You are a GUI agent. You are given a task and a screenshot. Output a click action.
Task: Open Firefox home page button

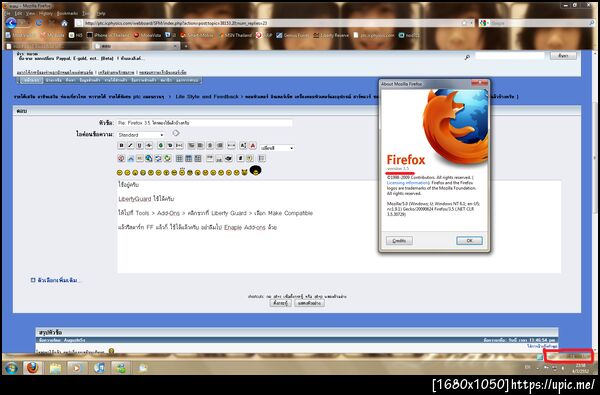64,23
